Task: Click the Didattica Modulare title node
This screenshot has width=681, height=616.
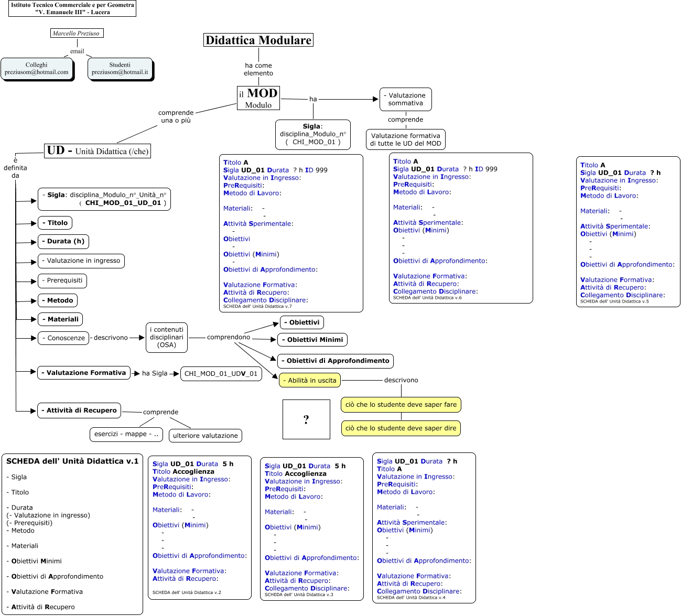Action: (x=258, y=40)
